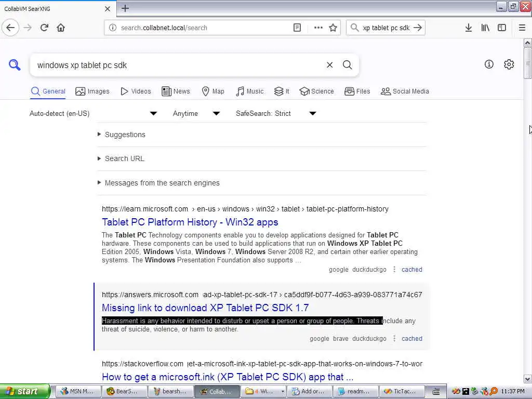The height and width of the screenshot is (399, 532).
Task: Open the Anytime time range dropdown
Action: tap(196, 113)
